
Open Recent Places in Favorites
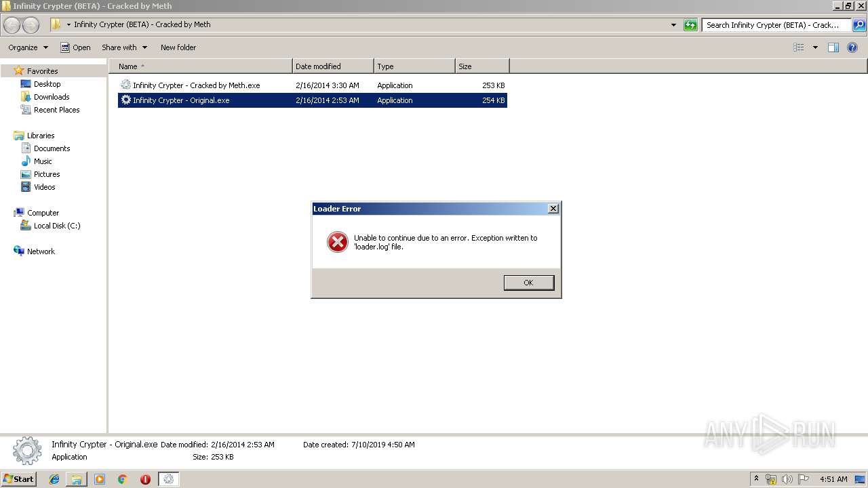coord(56,110)
